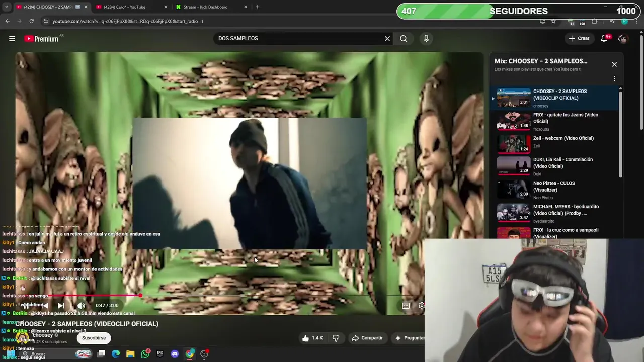Select Zell - webcam (Video Oficial)
Screen dimensions: 644x362
pyautogui.click(x=553, y=143)
